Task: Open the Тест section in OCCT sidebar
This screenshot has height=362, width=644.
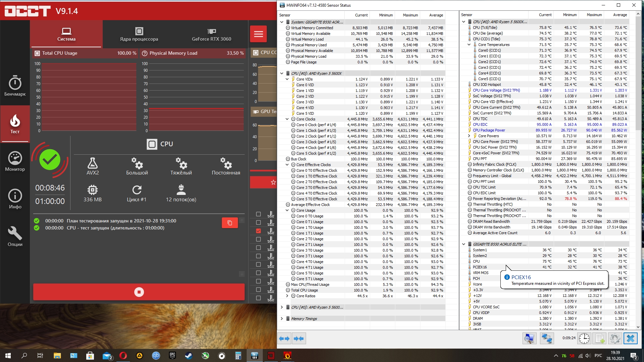Action: click(x=15, y=124)
